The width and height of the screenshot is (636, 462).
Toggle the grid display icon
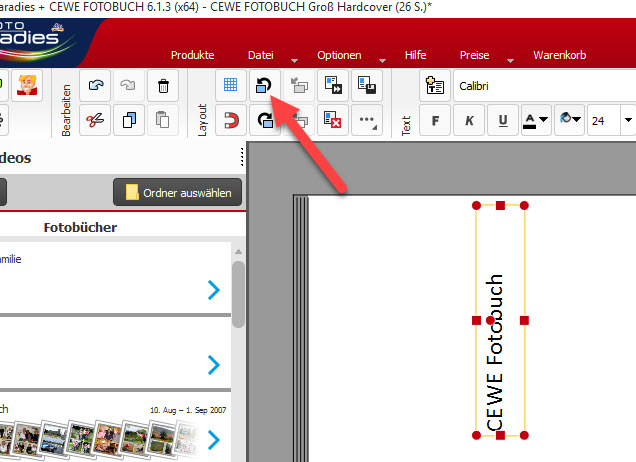click(230, 86)
